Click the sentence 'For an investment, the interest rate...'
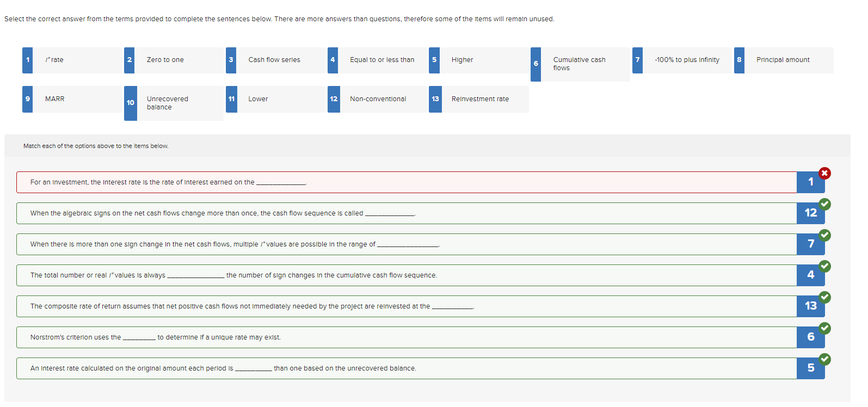 [x=169, y=182]
